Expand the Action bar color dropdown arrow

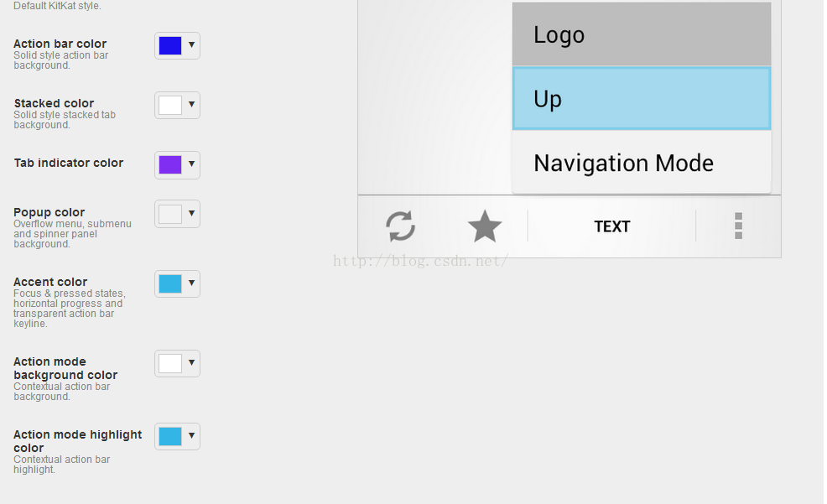(192, 45)
